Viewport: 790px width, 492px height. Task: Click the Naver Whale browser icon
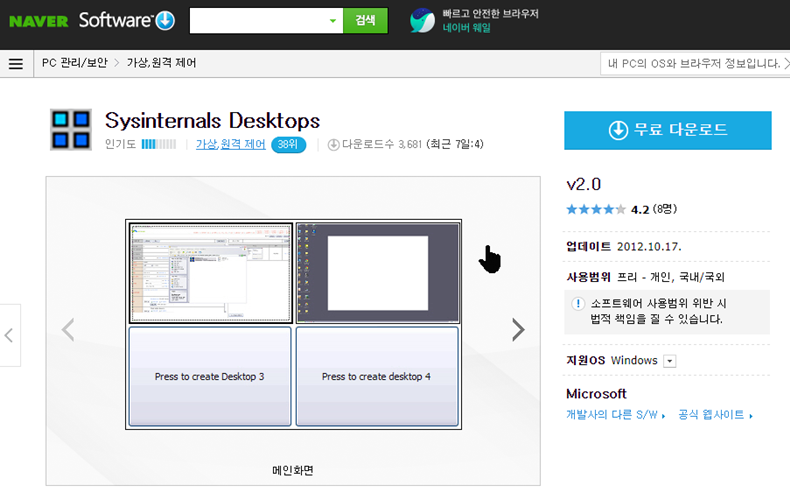pyautogui.click(x=422, y=21)
